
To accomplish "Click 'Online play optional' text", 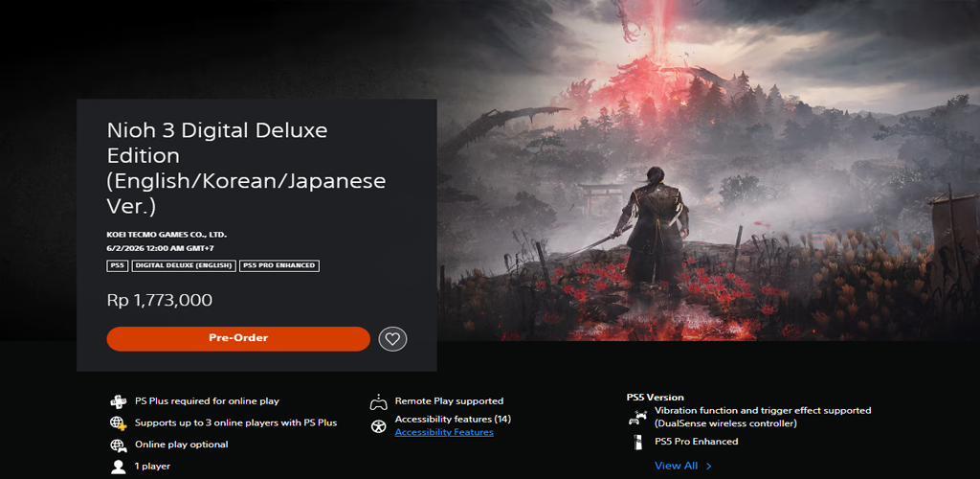I will click(x=181, y=445).
